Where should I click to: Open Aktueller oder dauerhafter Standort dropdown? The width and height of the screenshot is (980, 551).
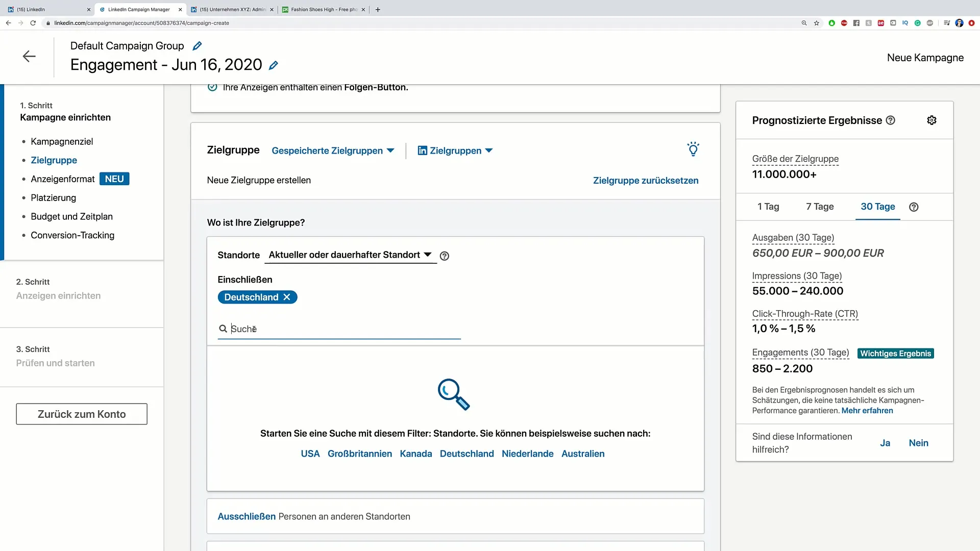[350, 255]
